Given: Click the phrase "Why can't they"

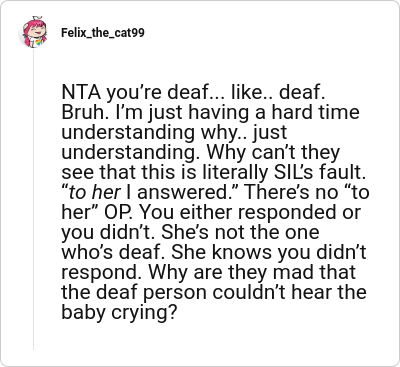Looking at the screenshot, I should [273, 152].
